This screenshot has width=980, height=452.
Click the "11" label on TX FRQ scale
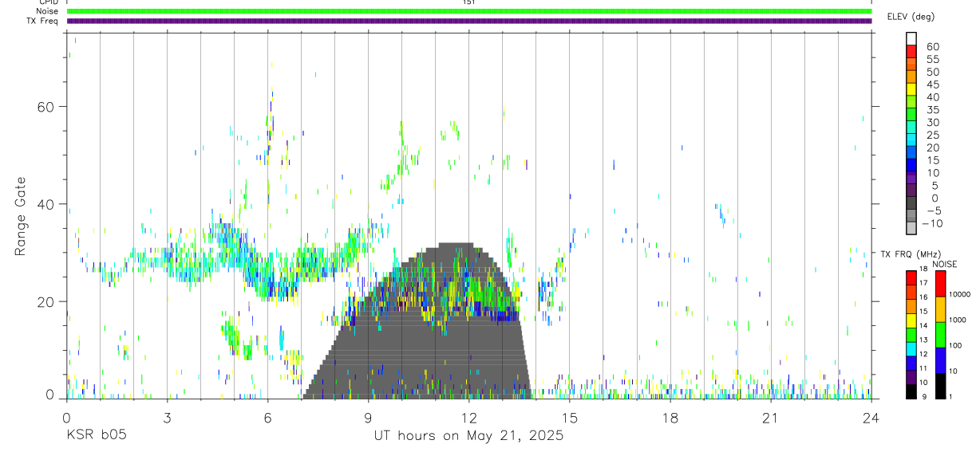[924, 369]
